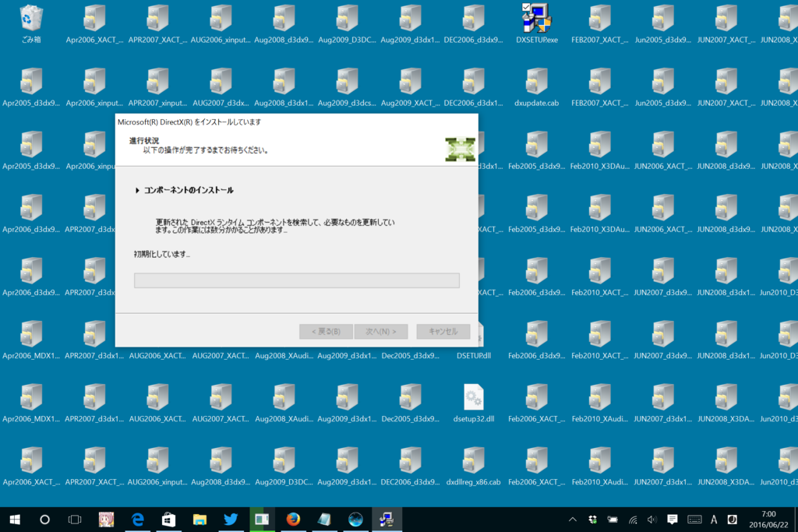Switch to the green-highlighted taskbar app
798x532 pixels.
pos(262,520)
